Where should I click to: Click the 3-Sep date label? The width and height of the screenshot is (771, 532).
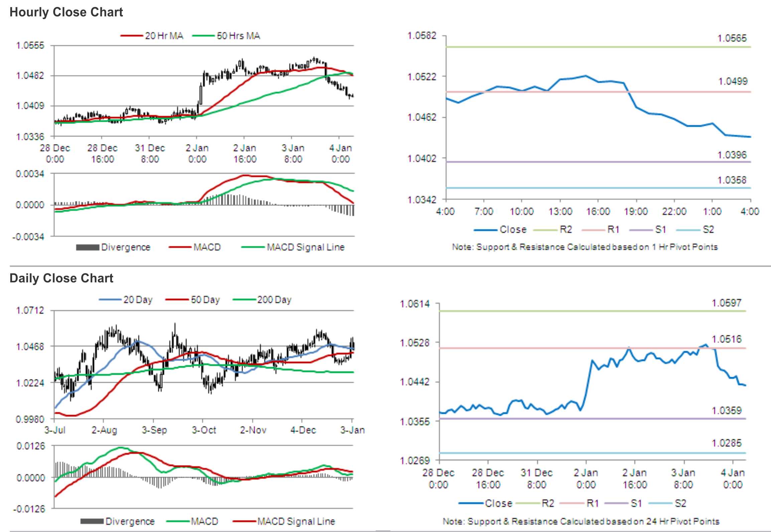pyautogui.click(x=154, y=430)
